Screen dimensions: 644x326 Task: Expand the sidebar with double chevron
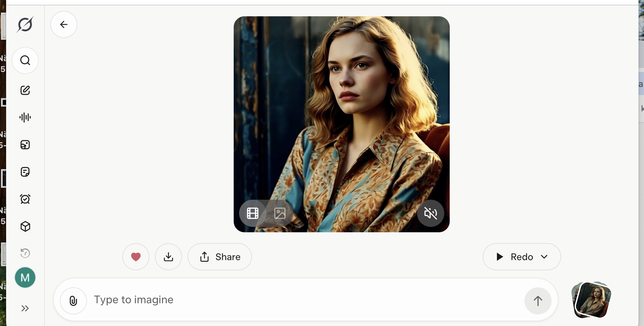point(25,308)
